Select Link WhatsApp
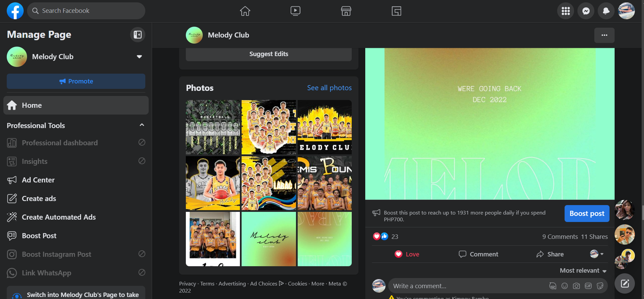This screenshot has width=644, height=299. 76,273
